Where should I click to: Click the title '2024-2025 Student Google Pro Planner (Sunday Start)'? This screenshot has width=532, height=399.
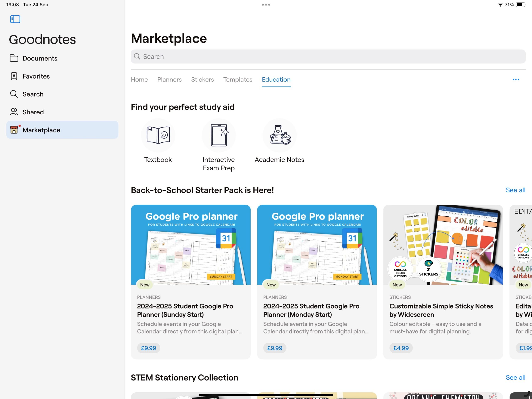[x=185, y=310]
